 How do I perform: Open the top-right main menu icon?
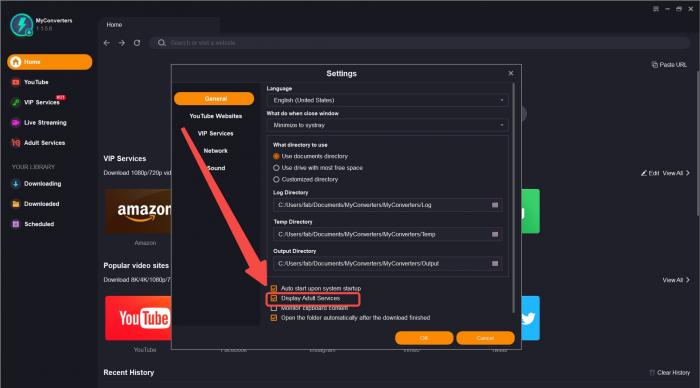point(655,9)
